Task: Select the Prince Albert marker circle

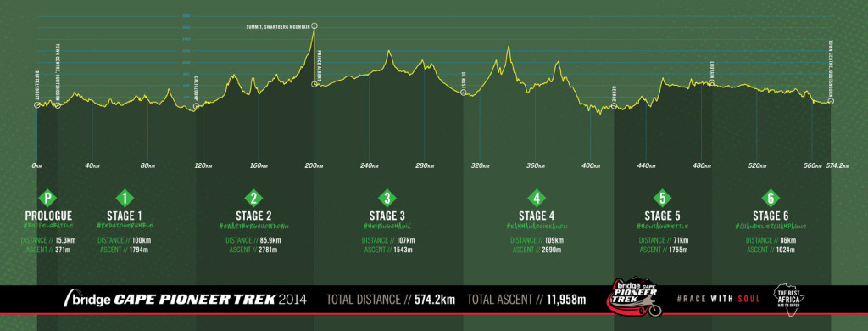Action: (314, 84)
